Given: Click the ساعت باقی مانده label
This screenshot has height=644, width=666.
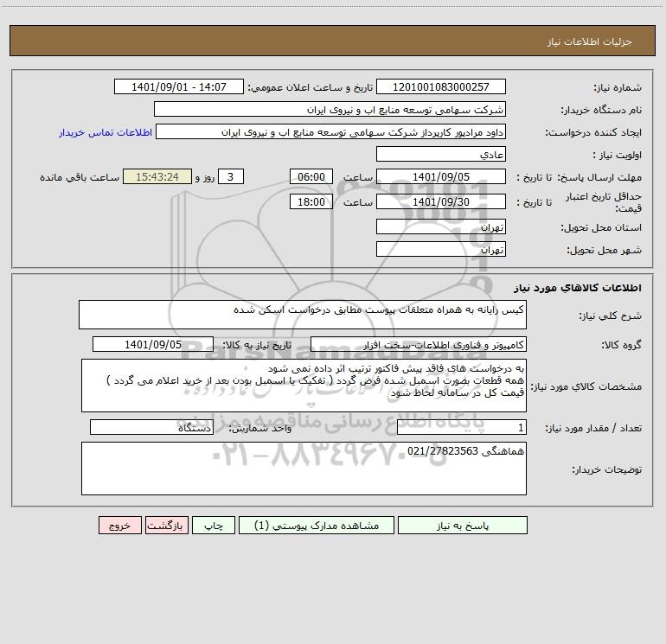Looking at the screenshot, I should click(80, 177).
